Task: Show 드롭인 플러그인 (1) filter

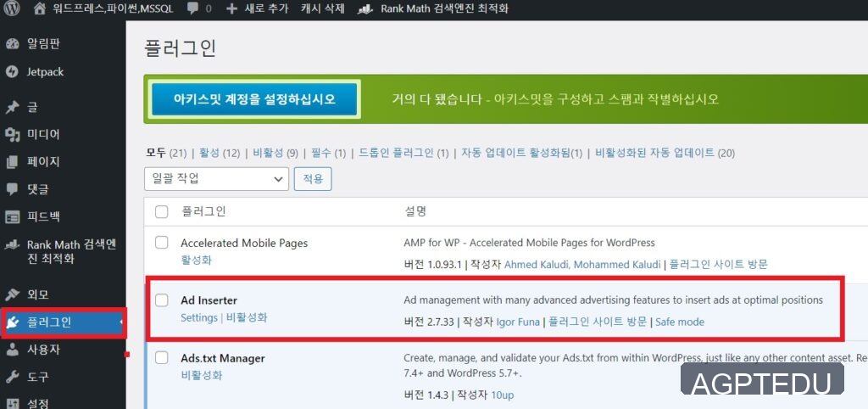Action: tap(403, 153)
